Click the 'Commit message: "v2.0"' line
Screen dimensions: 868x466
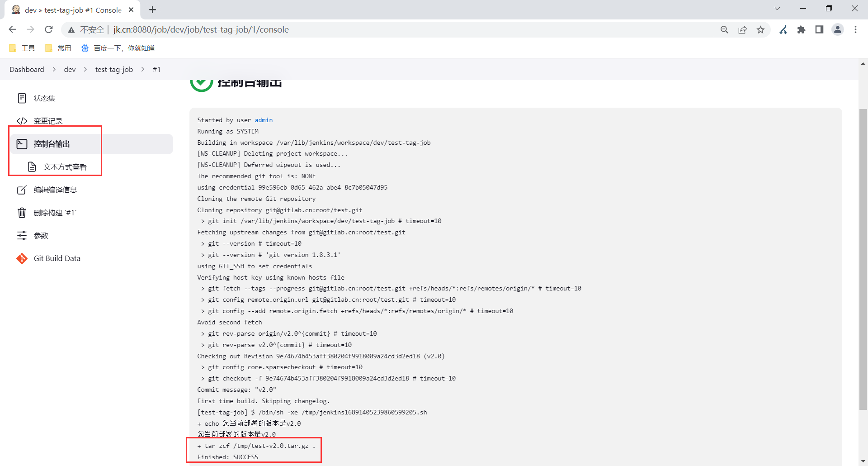click(236, 390)
